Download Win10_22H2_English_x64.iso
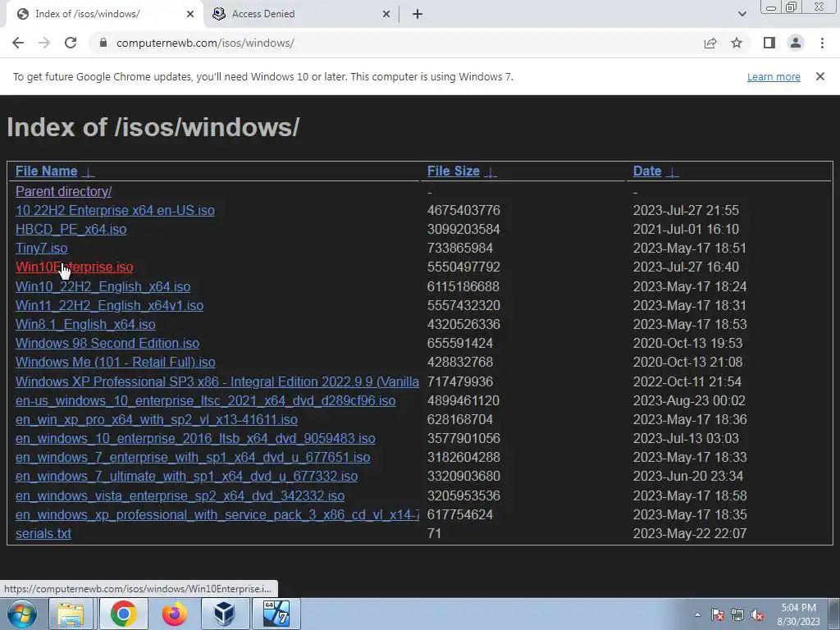Image resolution: width=840 pixels, height=630 pixels. click(x=103, y=286)
